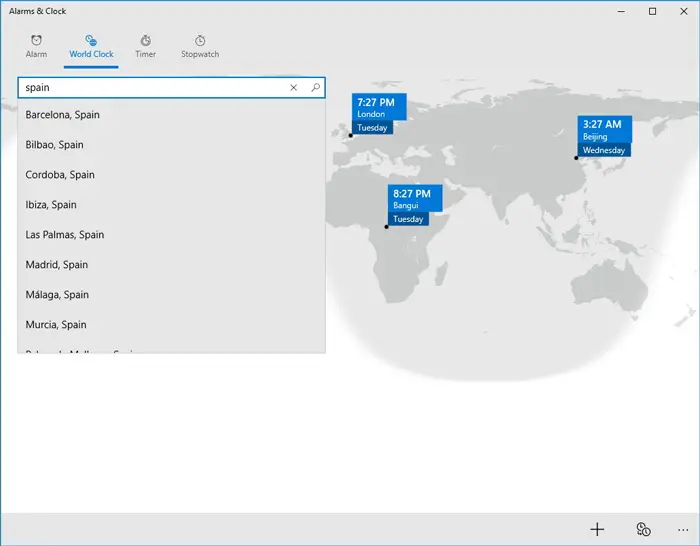Click the Beijing clock pin on map
The height and width of the screenshot is (546, 700).
(604, 136)
